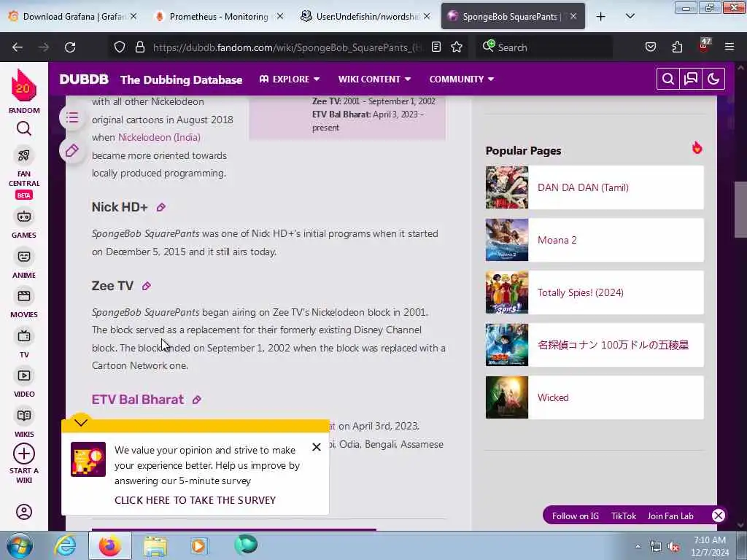747x560 pixels.
Task: Open the ETV Bal Bharat heading link
Action: [138, 400]
